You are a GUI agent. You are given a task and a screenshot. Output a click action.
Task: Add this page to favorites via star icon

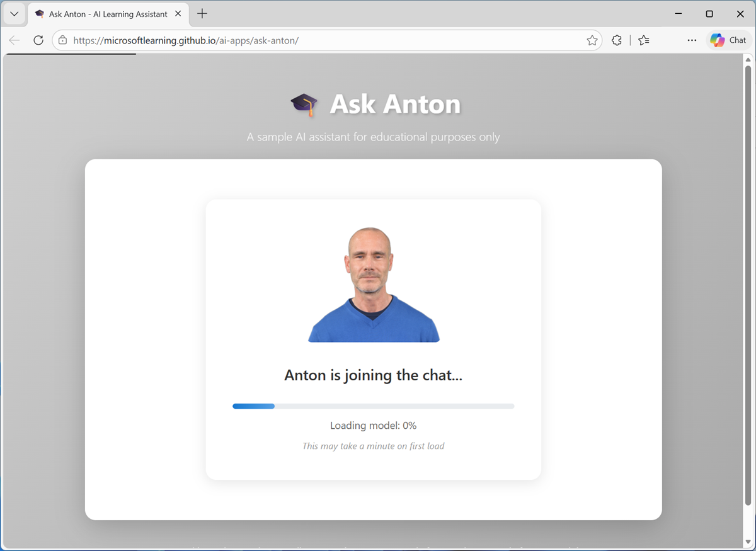click(592, 40)
